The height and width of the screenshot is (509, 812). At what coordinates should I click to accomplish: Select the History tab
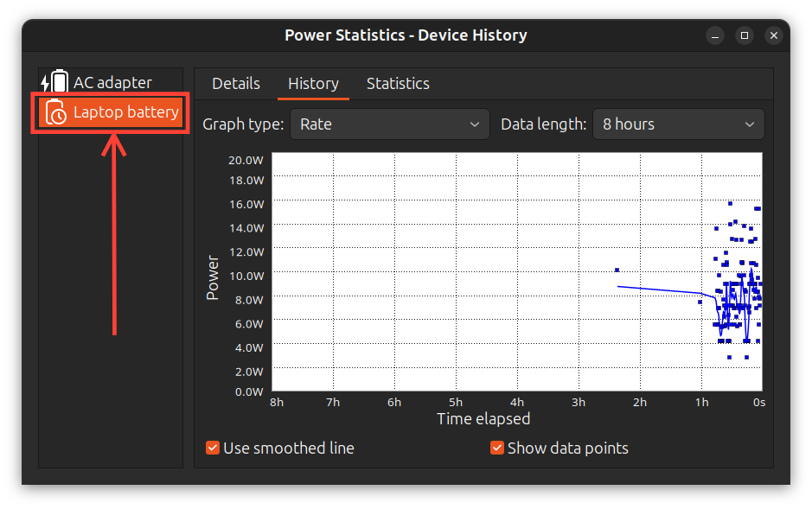313,84
